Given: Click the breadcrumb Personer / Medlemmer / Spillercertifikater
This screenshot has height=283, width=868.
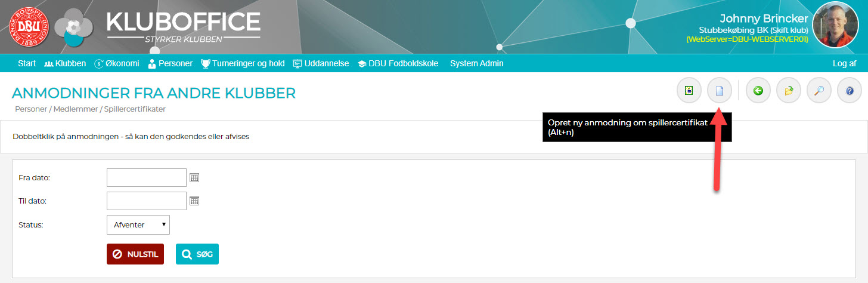Looking at the screenshot, I should pyautogui.click(x=90, y=109).
